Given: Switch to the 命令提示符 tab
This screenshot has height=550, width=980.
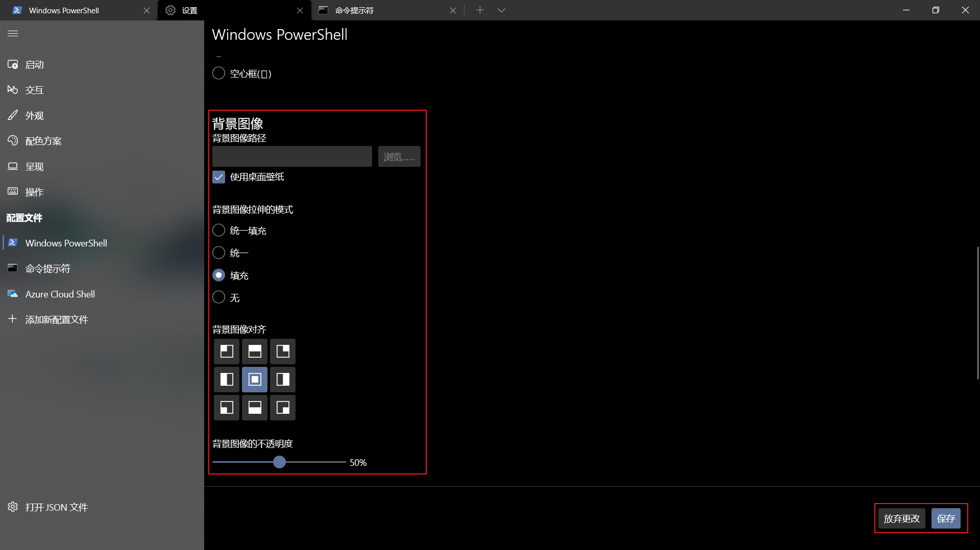Looking at the screenshot, I should (x=357, y=10).
